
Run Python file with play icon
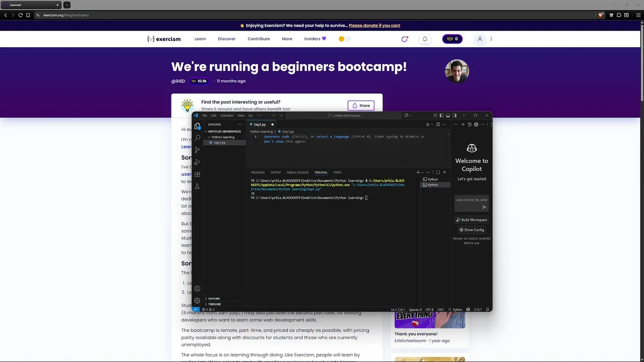pos(428,124)
